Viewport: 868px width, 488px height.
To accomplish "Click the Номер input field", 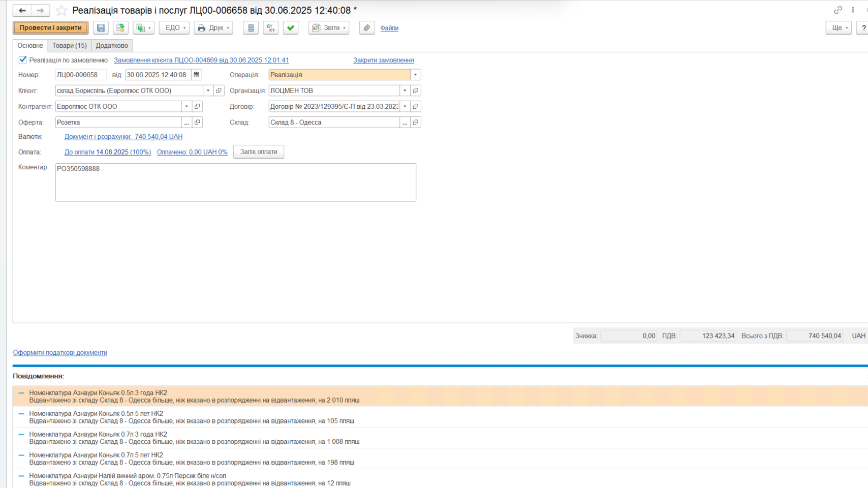I will point(81,75).
